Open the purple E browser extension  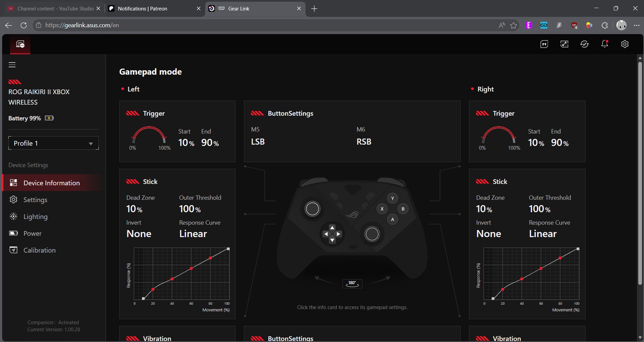coord(529,25)
